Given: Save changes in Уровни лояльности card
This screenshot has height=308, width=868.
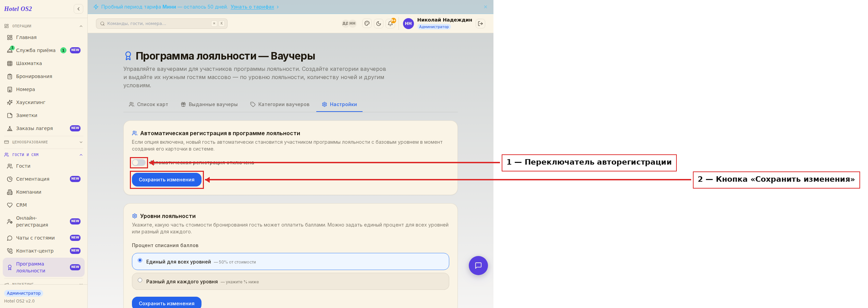Looking at the screenshot, I should 167,303.
